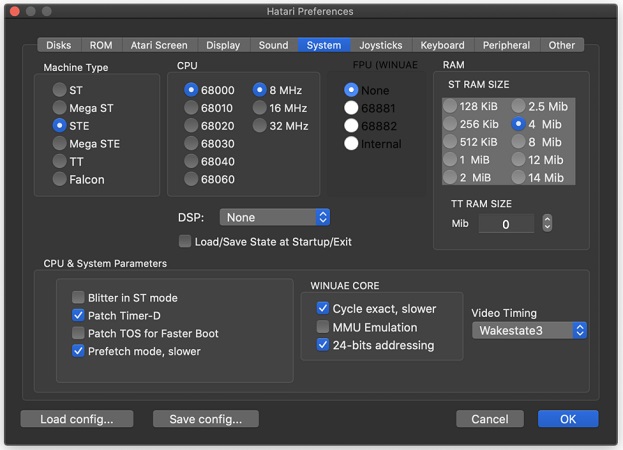This screenshot has width=623, height=450.
Task: Uncheck Patch Timer-D option
Action: coord(79,316)
